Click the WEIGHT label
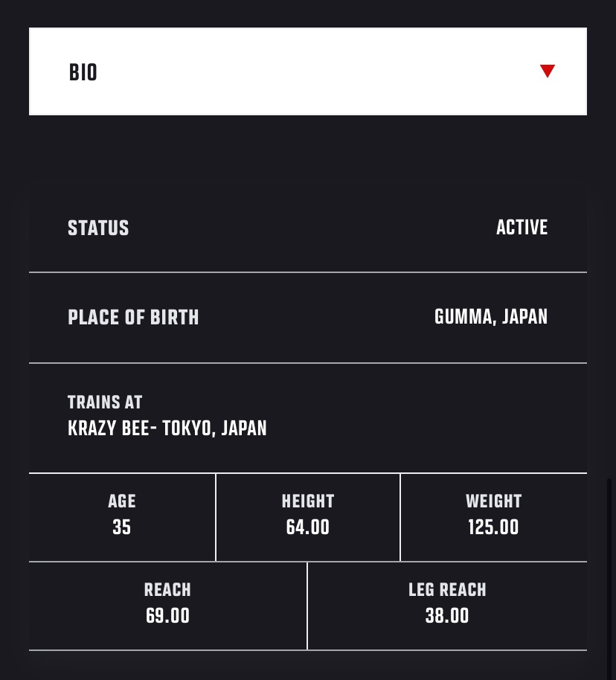Image resolution: width=616 pixels, height=680 pixels. pos(494,501)
